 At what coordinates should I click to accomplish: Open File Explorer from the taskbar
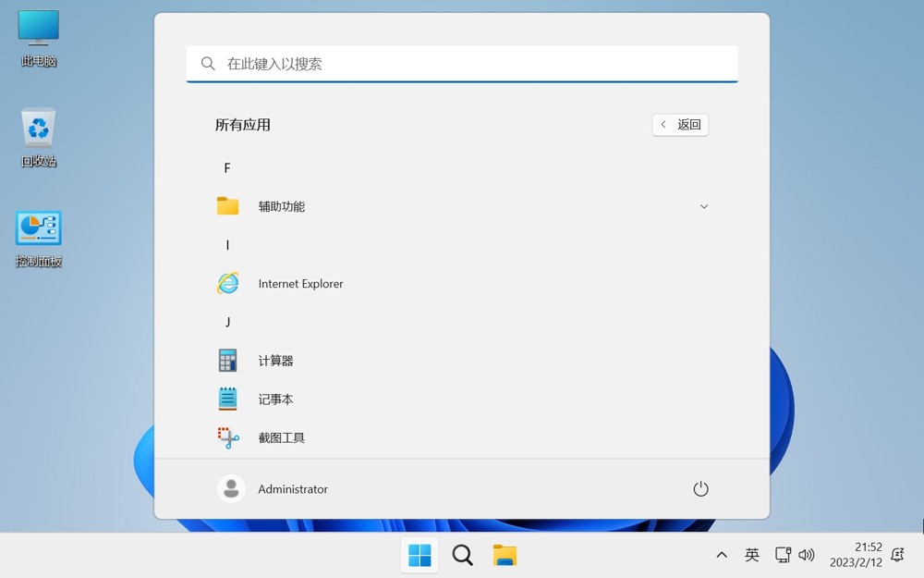click(505, 555)
